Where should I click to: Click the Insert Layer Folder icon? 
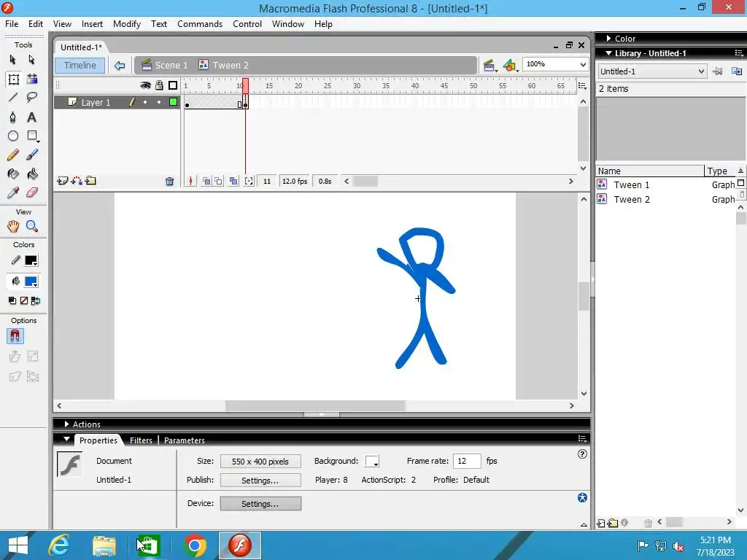(x=90, y=181)
